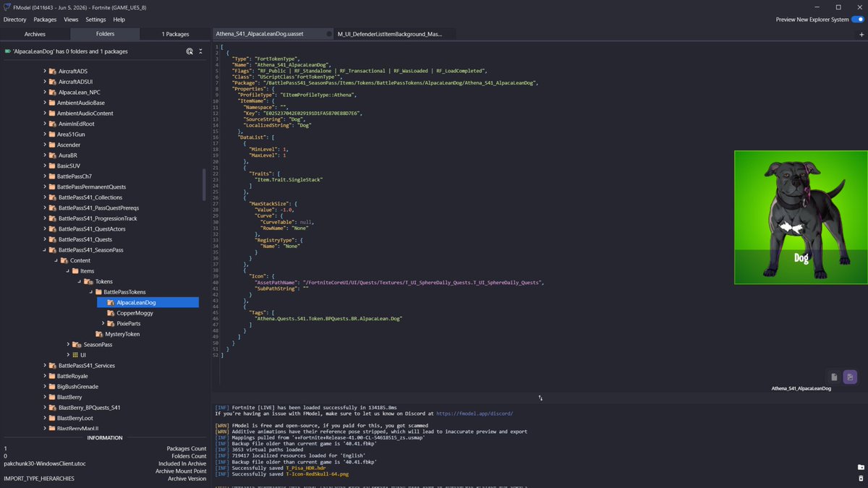Viewport: 868px width, 488px height.
Task: Expand the AircraftADS folder
Action: click(x=43, y=72)
